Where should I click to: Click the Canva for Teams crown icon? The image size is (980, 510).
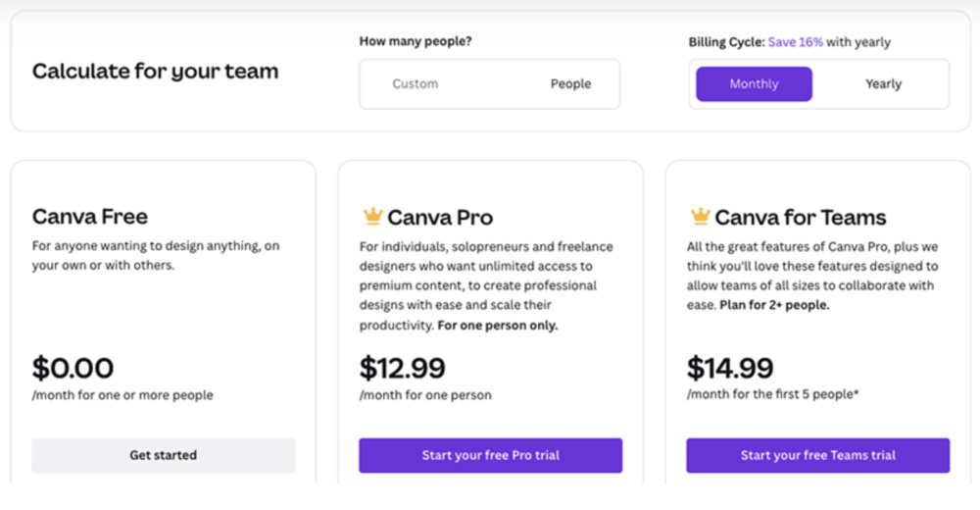[700, 216]
